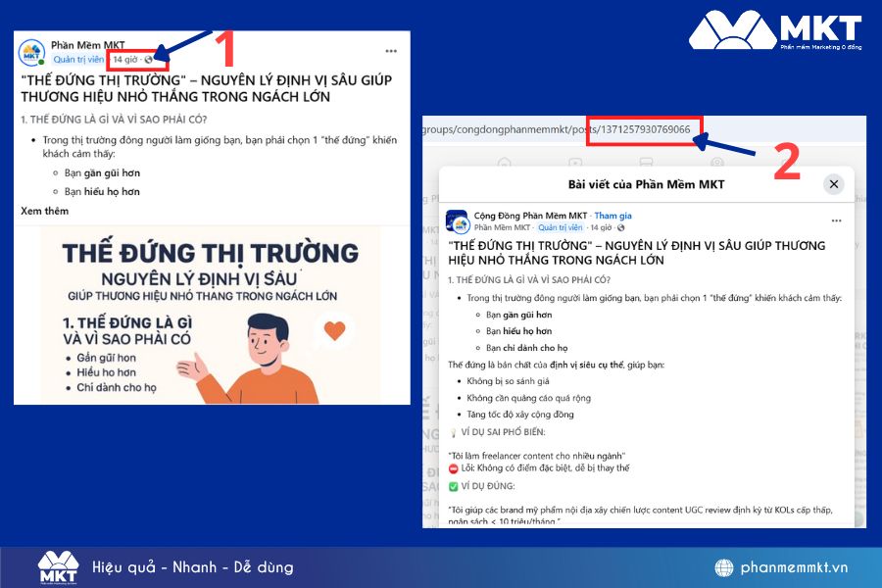Click the text 'Không bị so sánh giá'
The height and width of the screenshot is (588, 882).
tap(508, 381)
